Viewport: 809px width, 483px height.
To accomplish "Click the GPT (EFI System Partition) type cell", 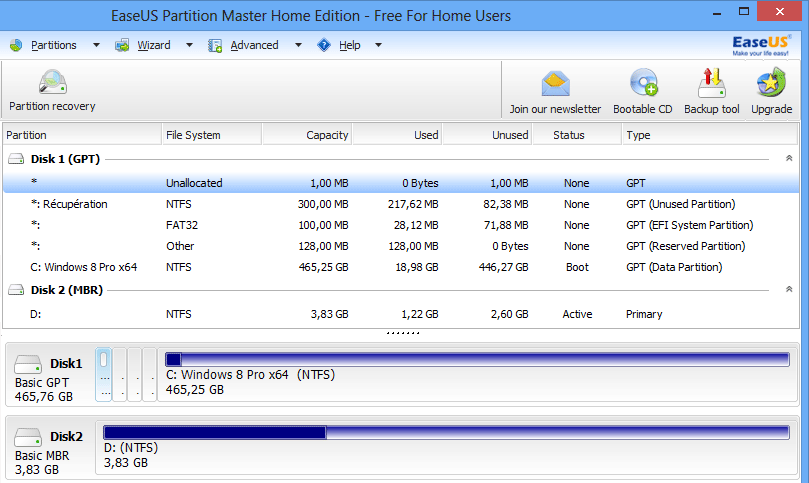I will [689, 226].
